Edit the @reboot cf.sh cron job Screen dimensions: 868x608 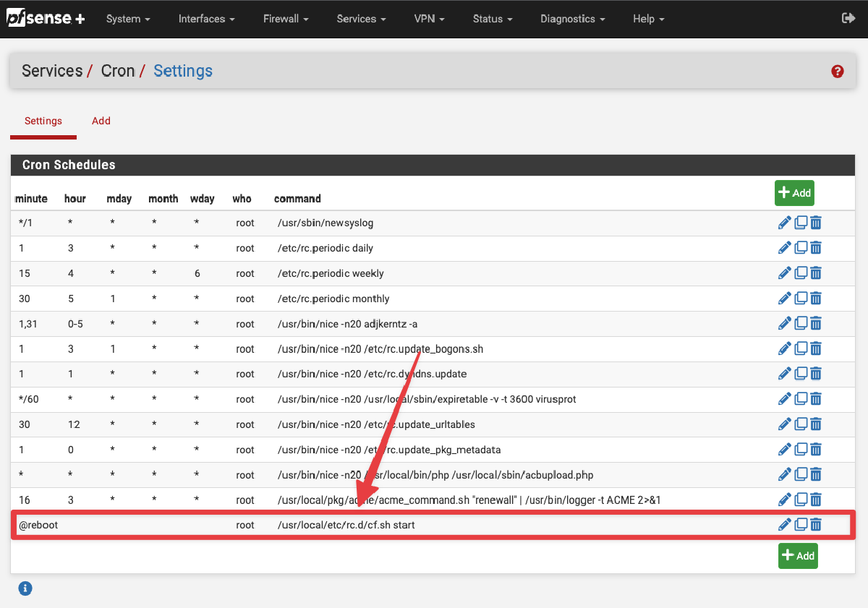pos(784,525)
